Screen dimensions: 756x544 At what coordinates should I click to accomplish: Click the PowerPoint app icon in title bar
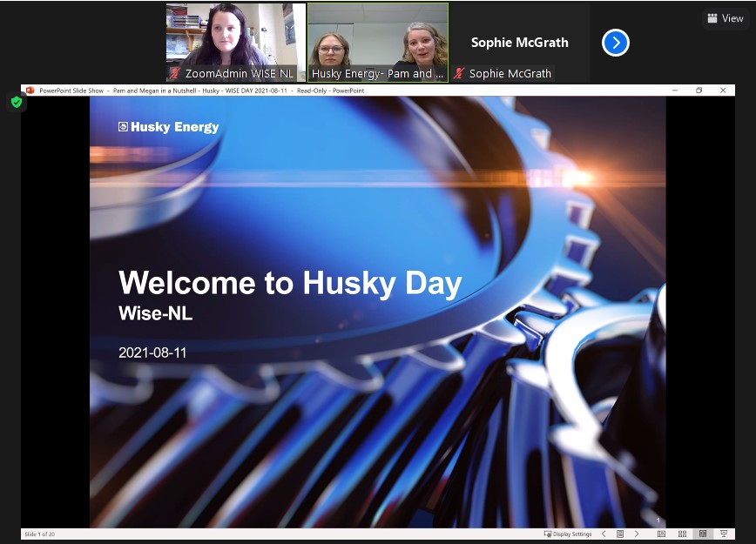pyautogui.click(x=30, y=90)
